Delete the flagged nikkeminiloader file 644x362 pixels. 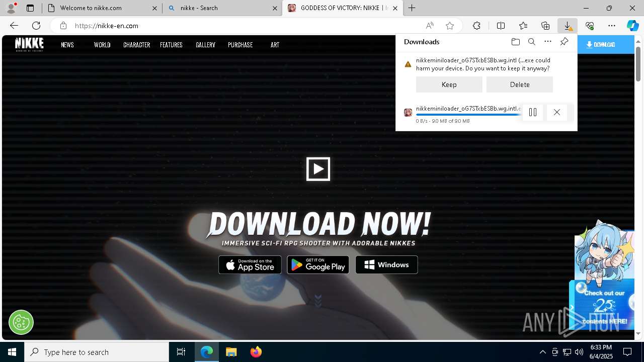pyautogui.click(x=520, y=84)
